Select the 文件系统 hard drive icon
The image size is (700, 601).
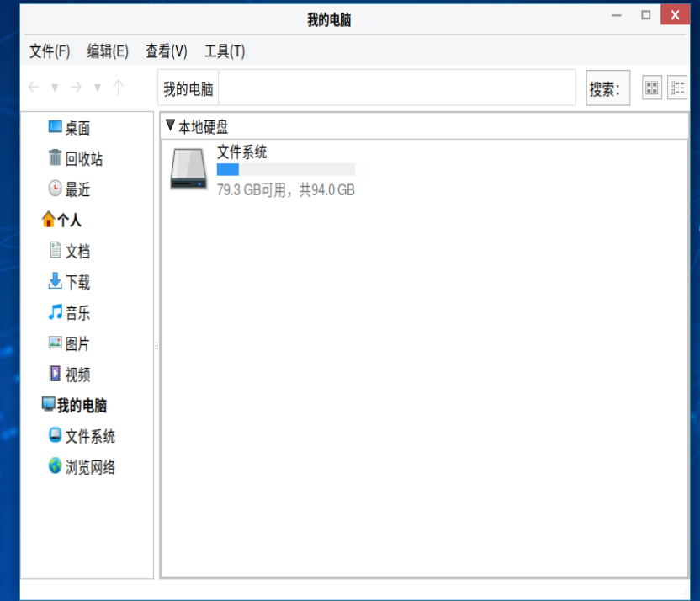pos(188,168)
